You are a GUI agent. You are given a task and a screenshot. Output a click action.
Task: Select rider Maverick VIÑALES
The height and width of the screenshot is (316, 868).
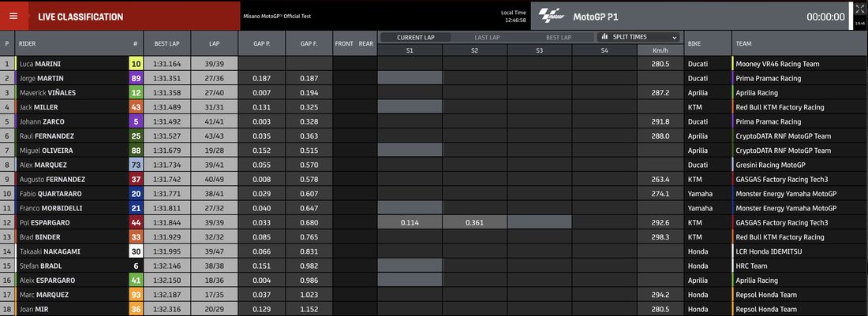click(47, 93)
